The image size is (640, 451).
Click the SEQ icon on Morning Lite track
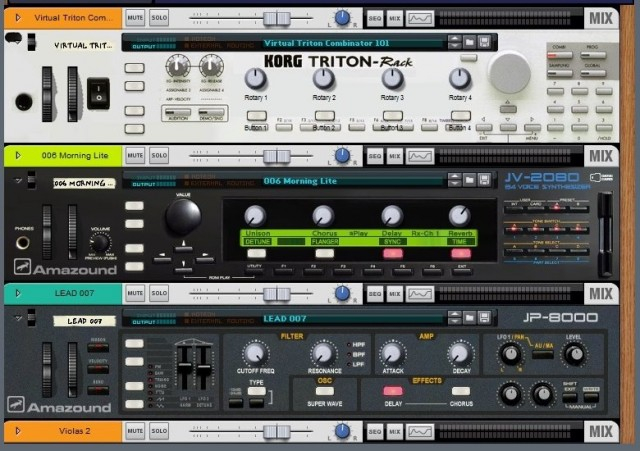[x=374, y=156]
